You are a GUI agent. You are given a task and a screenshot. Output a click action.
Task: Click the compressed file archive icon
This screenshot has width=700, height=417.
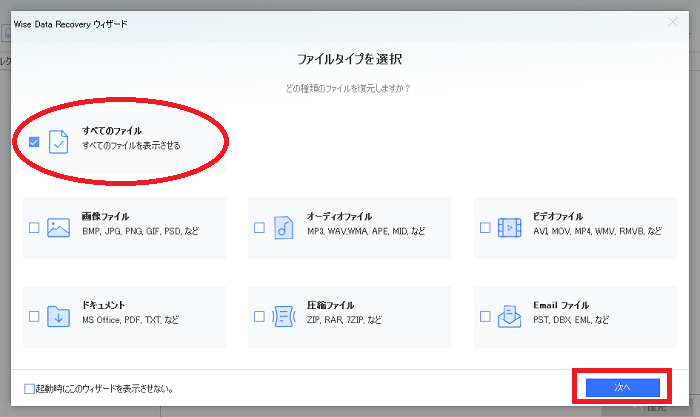pos(283,317)
